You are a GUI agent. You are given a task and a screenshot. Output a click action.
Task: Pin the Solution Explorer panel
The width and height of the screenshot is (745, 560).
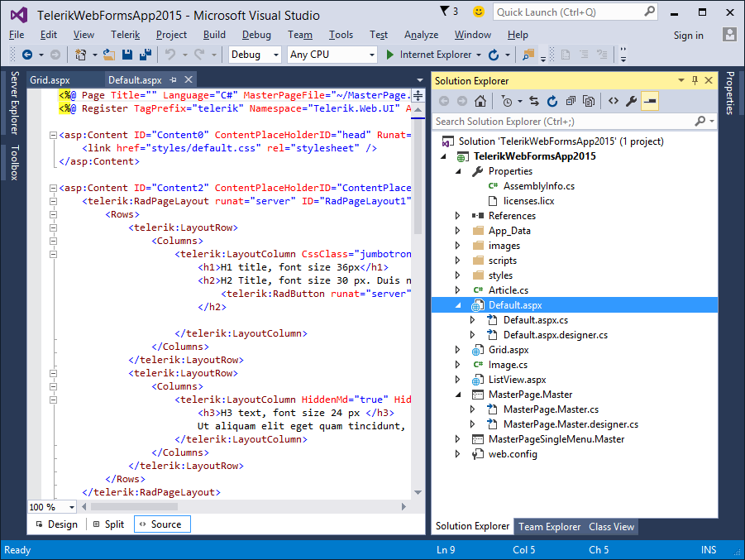pyautogui.click(x=695, y=80)
